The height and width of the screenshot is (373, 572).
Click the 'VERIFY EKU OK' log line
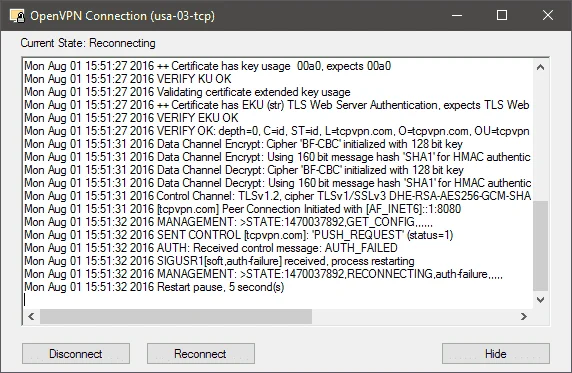tap(131, 118)
